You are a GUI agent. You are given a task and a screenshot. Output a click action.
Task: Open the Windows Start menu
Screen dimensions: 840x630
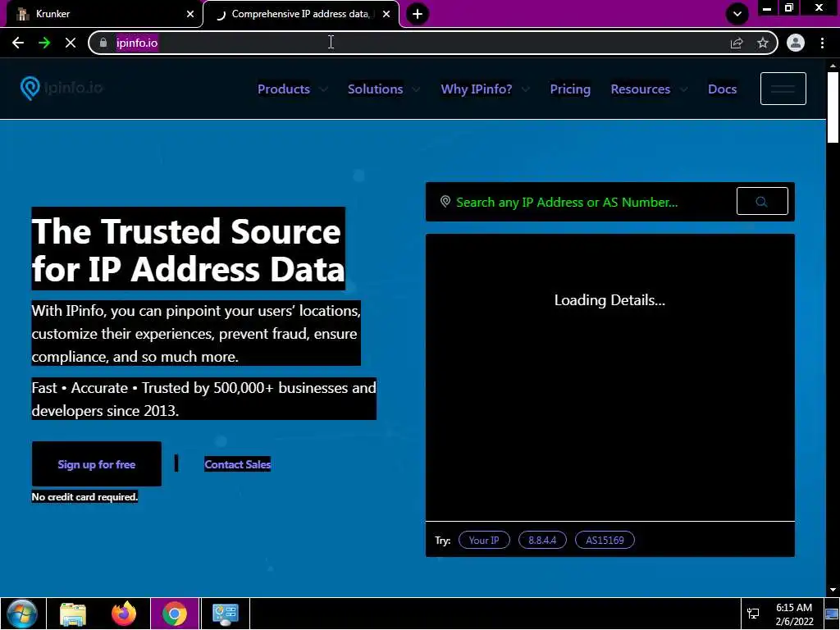(22, 614)
